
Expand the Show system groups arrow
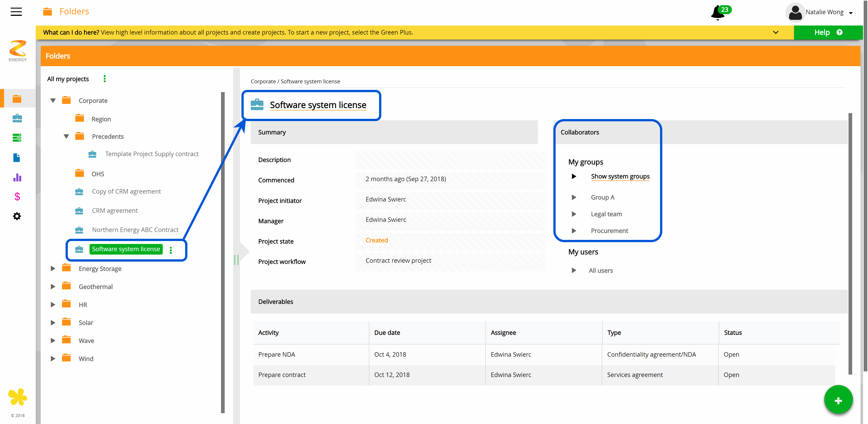click(574, 176)
